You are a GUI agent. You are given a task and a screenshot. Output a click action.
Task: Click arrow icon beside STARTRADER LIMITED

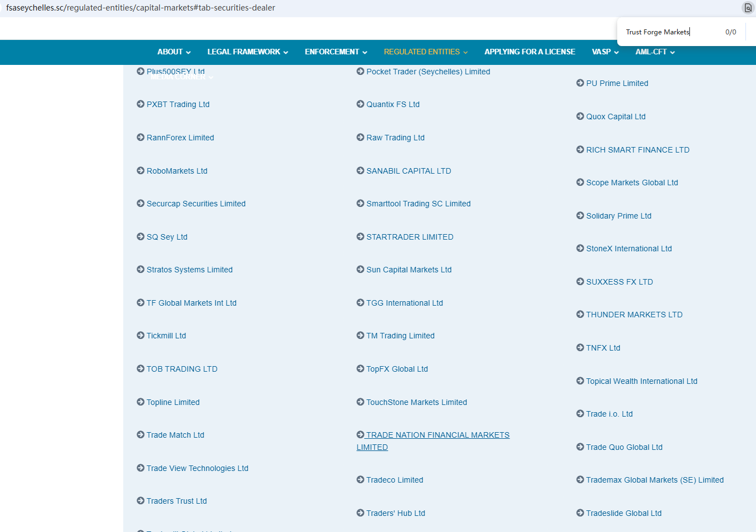coord(360,236)
